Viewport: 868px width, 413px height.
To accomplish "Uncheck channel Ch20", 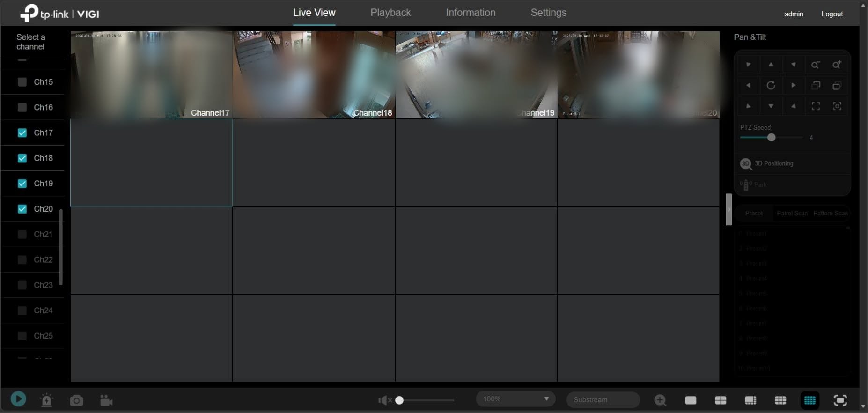I will click(22, 209).
